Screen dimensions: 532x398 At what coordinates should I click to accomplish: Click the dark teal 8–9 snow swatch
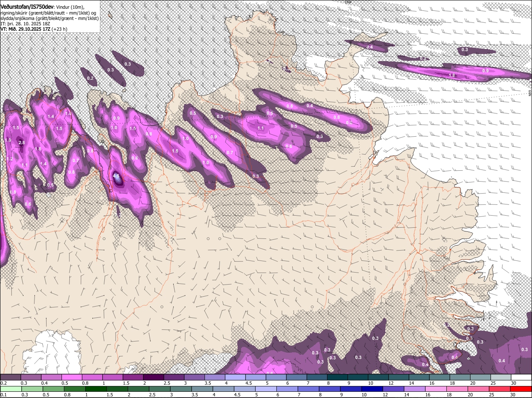pos(338,377)
